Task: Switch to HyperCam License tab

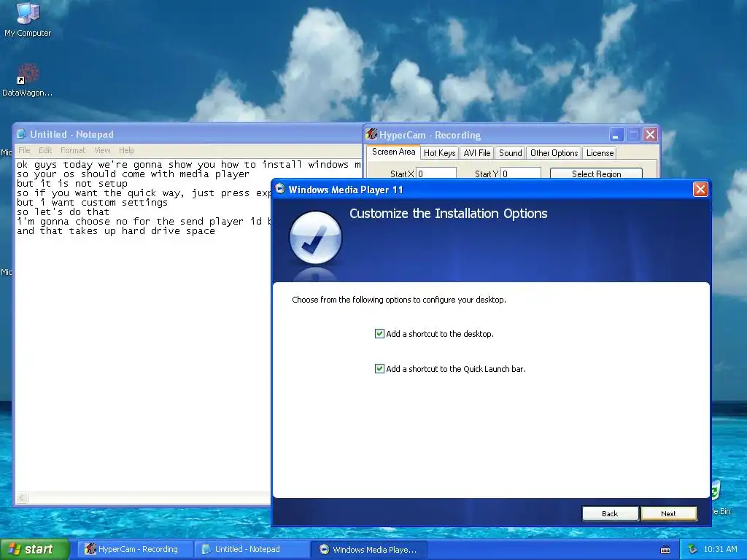Action: point(600,153)
